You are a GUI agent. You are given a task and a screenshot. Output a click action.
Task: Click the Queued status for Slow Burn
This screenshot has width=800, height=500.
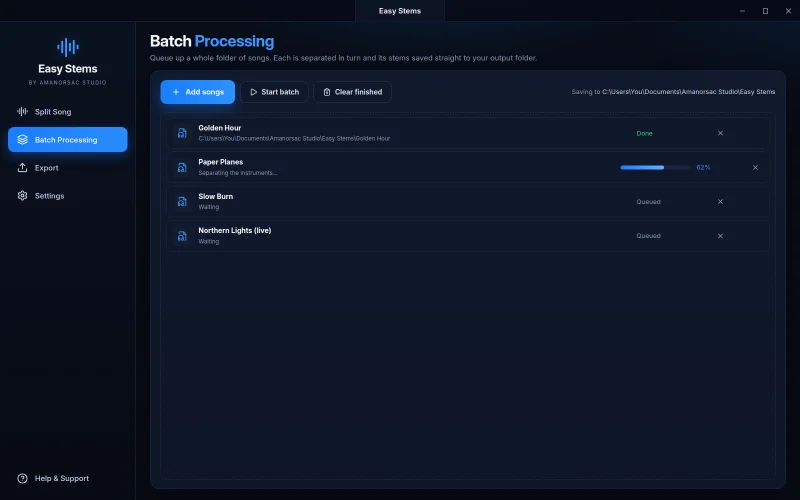click(x=648, y=202)
